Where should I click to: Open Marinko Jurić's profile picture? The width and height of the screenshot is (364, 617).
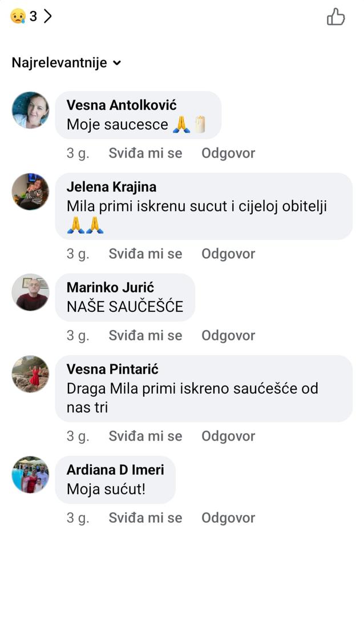[30, 292]
